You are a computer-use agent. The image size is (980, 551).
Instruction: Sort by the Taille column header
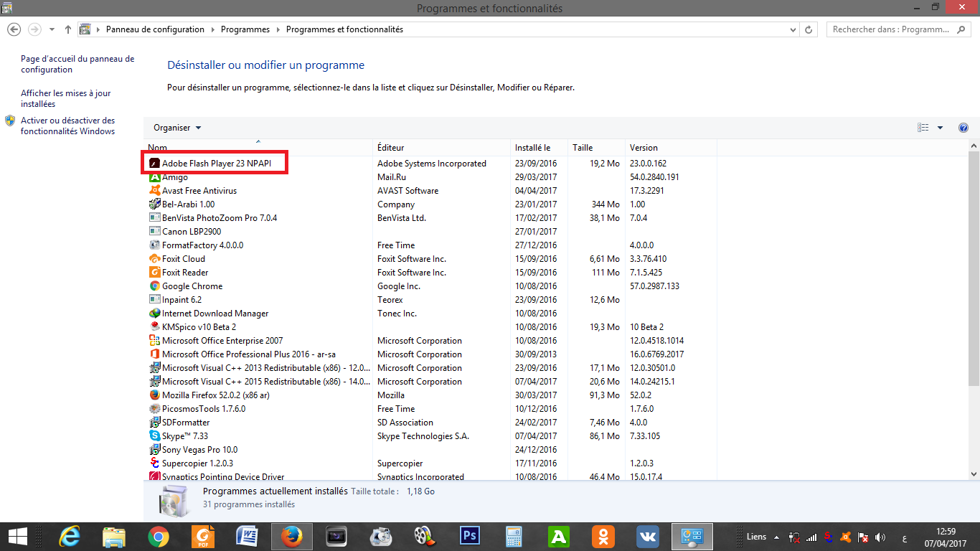[x=597, y=148]
